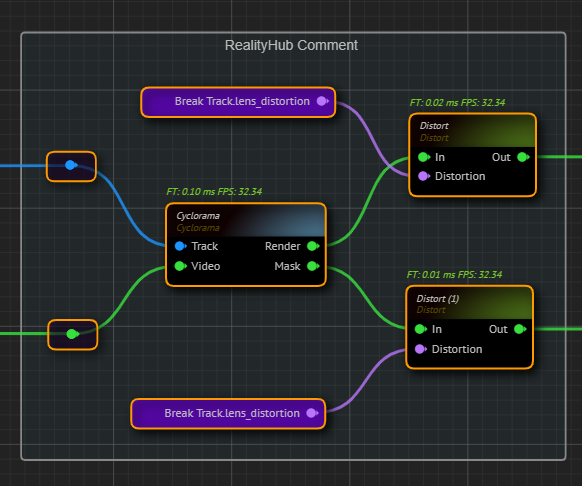Click the In pin of top Distort node
The width and height of the screenshot is (582, 486).
pyautogui.click(x=424, y=157)
